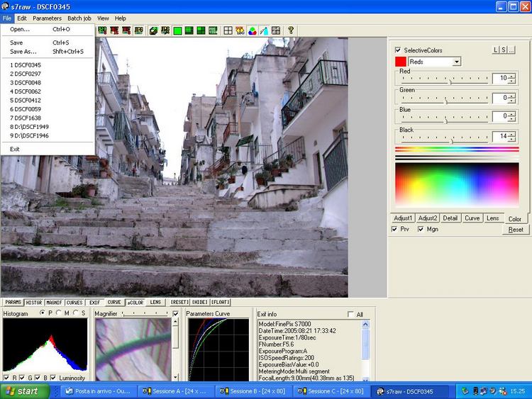Click the Black slider track
The width and height of the screenshot is (532, 399).
426,142
